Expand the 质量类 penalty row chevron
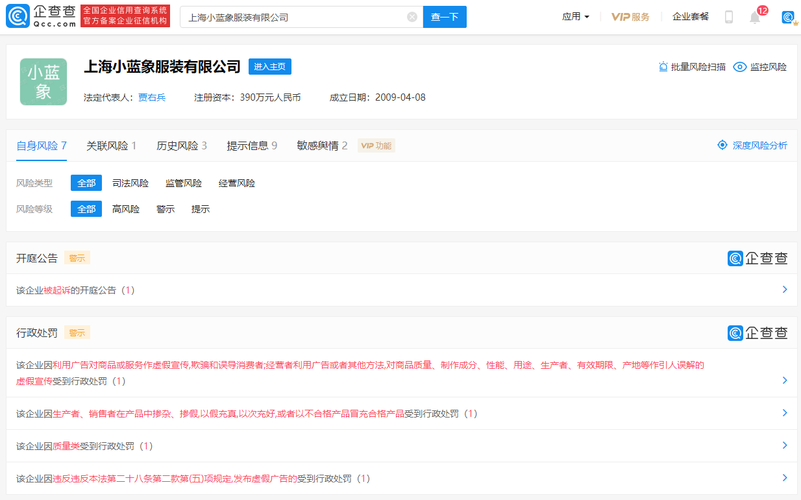This screenshot has width=801, height=500. pyautogui.click(x=785, y=445)
